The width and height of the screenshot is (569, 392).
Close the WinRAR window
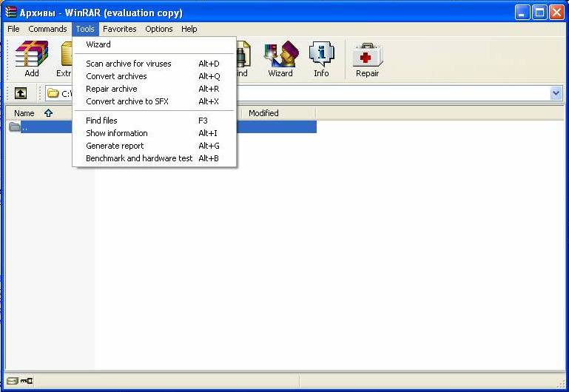point(556,13)
